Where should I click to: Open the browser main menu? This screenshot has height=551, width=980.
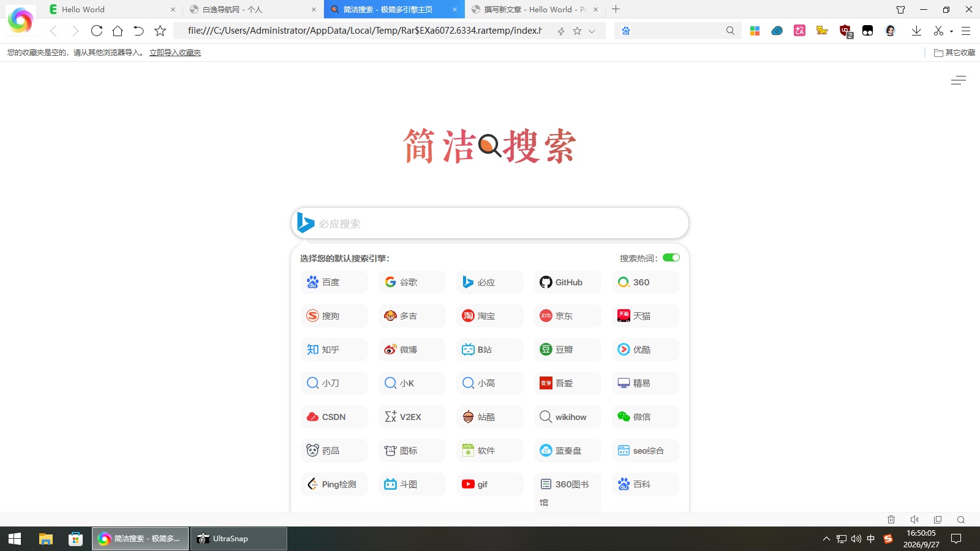(966, 31)
